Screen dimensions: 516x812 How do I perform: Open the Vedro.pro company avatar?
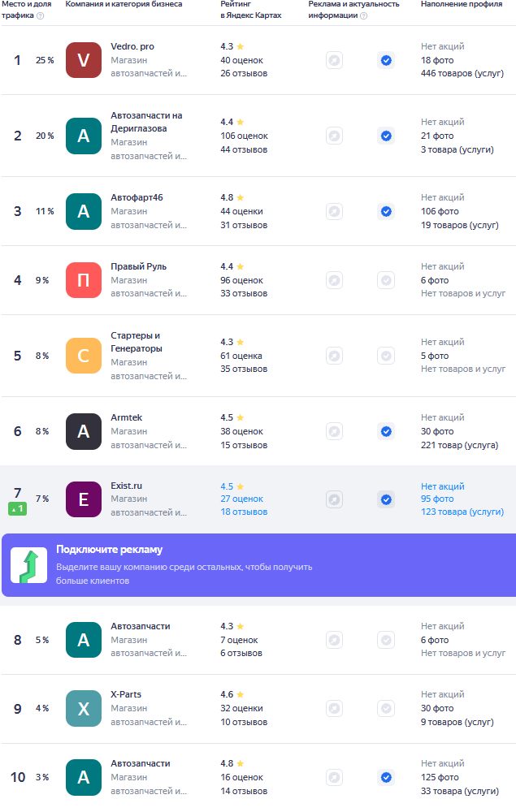point(83,60)
